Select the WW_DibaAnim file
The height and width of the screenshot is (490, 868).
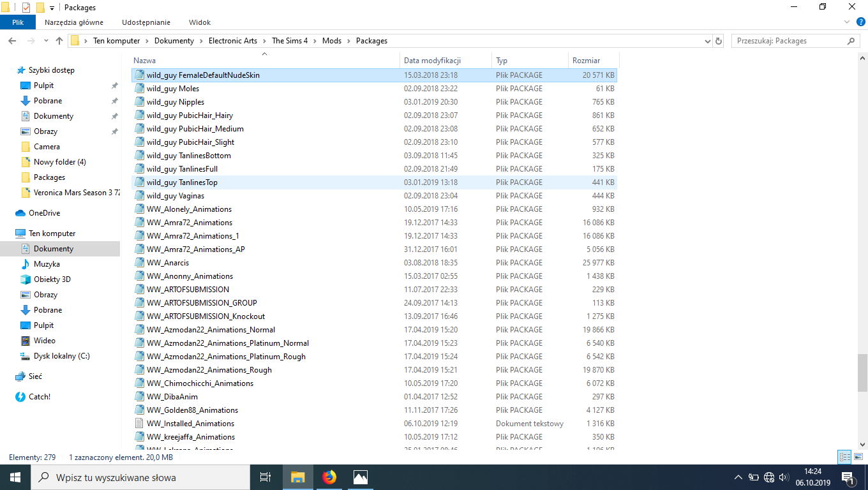[x=375, y=397]
